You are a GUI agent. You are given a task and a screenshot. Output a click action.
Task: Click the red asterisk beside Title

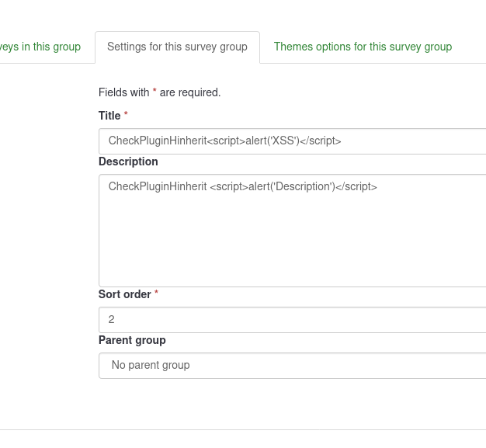point(126,115)
